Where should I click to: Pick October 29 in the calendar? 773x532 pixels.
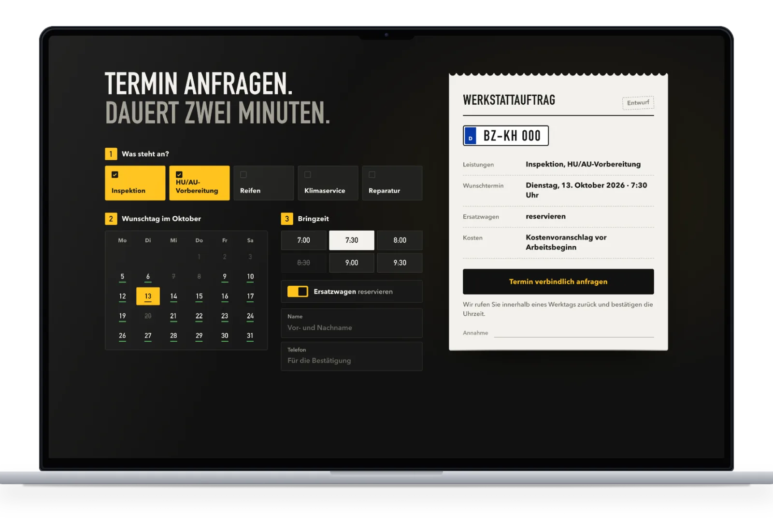[199, 336]
